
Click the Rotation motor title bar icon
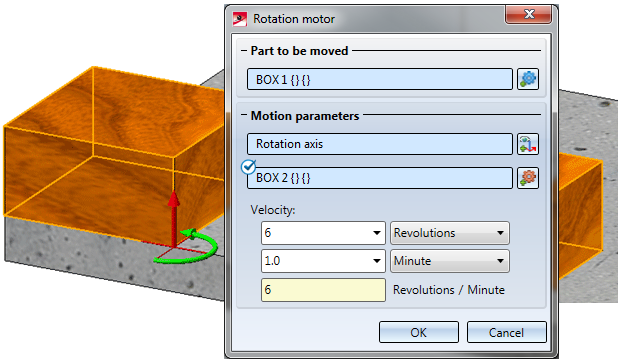(x=240, y=19)
